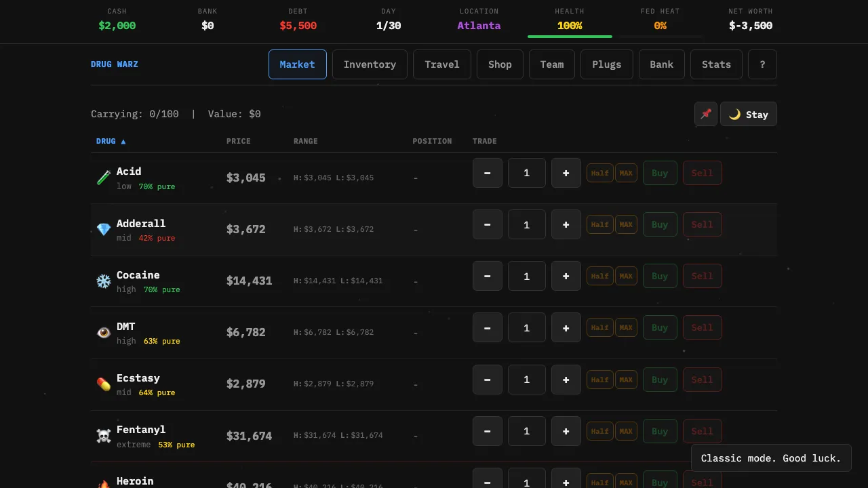Click the Stay button

(749, 114)
